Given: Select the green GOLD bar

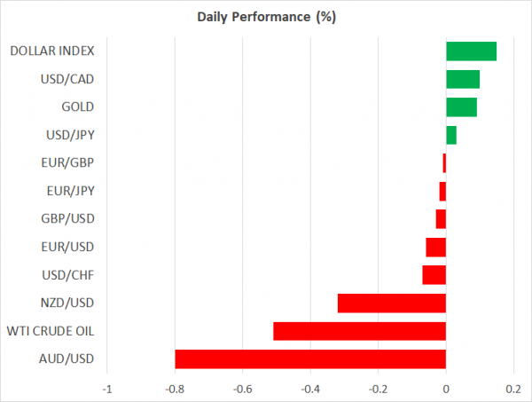Looking at the screenshot, I should pyautogui.click(x=461, y=107).
